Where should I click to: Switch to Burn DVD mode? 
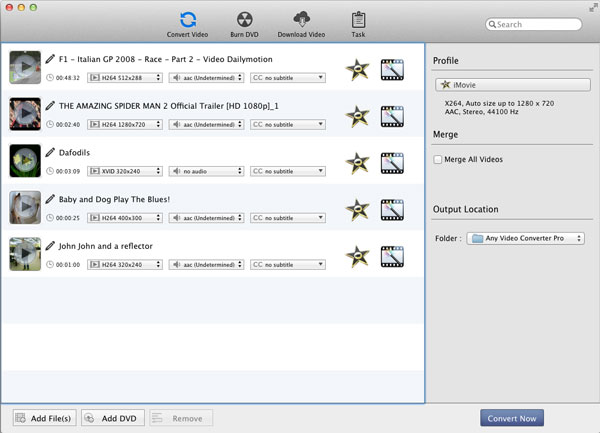tap(245, 25)
